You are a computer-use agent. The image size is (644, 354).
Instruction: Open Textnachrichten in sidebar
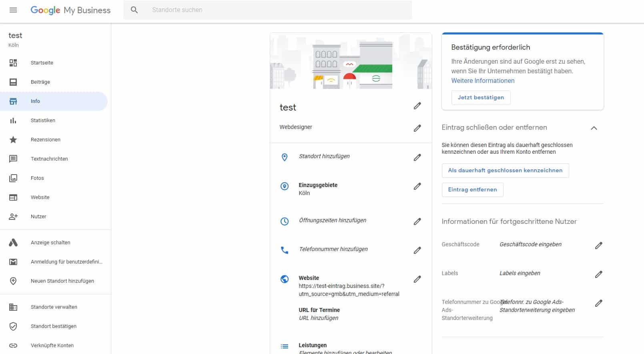point(49,159)
